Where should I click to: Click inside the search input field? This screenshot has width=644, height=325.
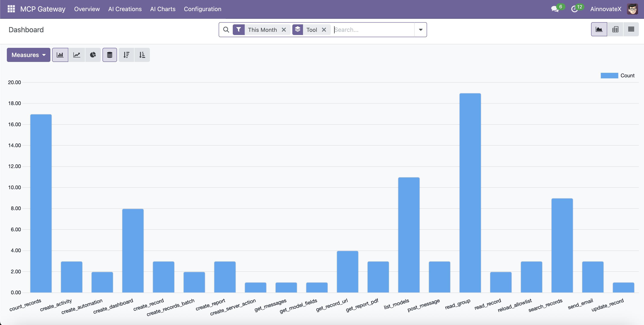pyautogui.click(x=370, y=29)
